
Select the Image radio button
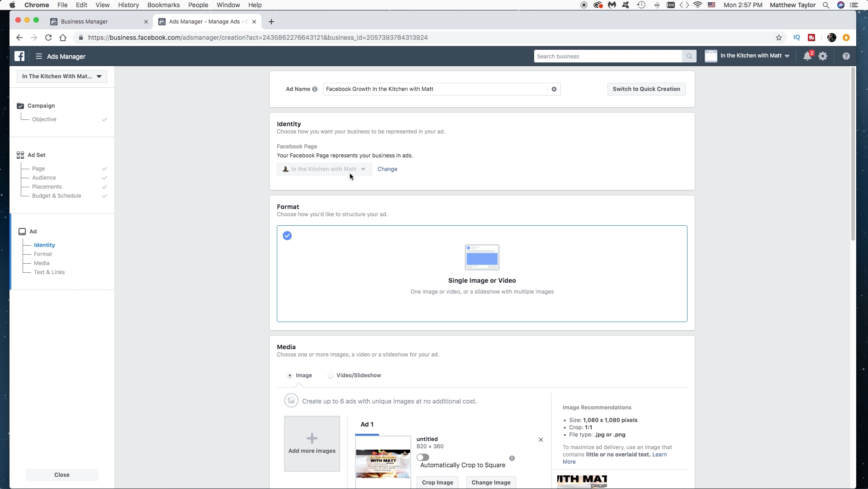coord(290,375)
